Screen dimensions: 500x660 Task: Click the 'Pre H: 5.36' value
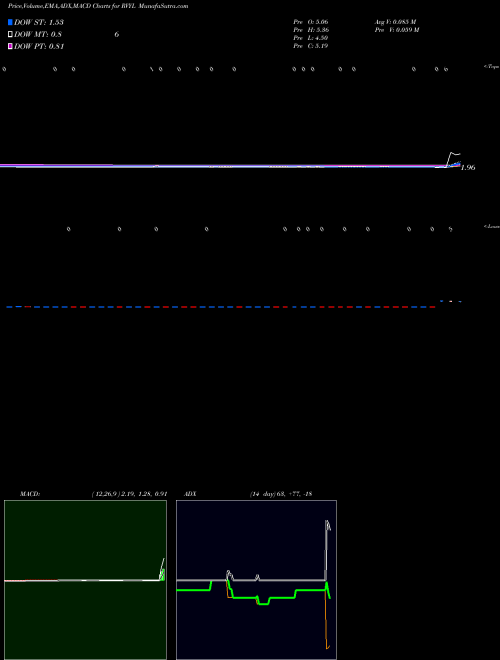click(x=311, y=30)
